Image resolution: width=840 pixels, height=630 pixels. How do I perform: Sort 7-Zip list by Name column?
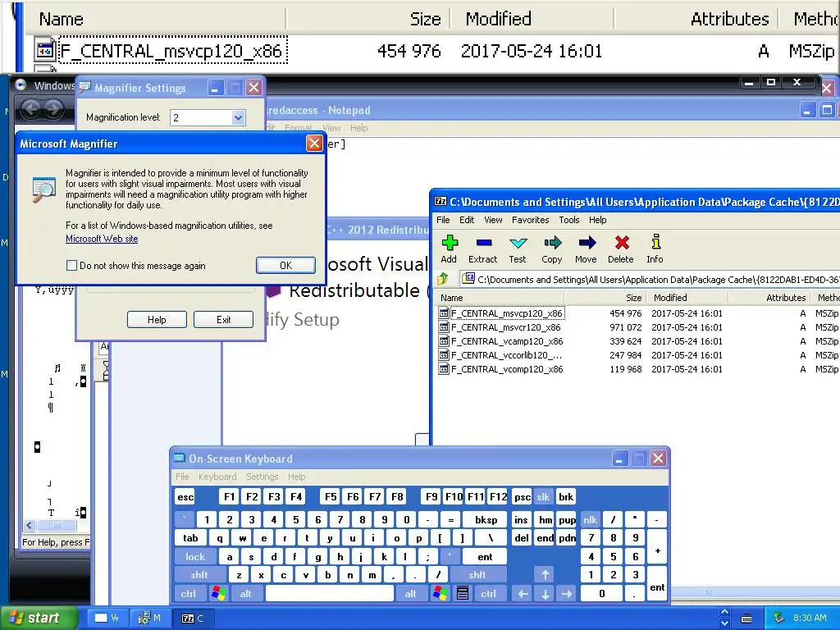tap(501, 298)
